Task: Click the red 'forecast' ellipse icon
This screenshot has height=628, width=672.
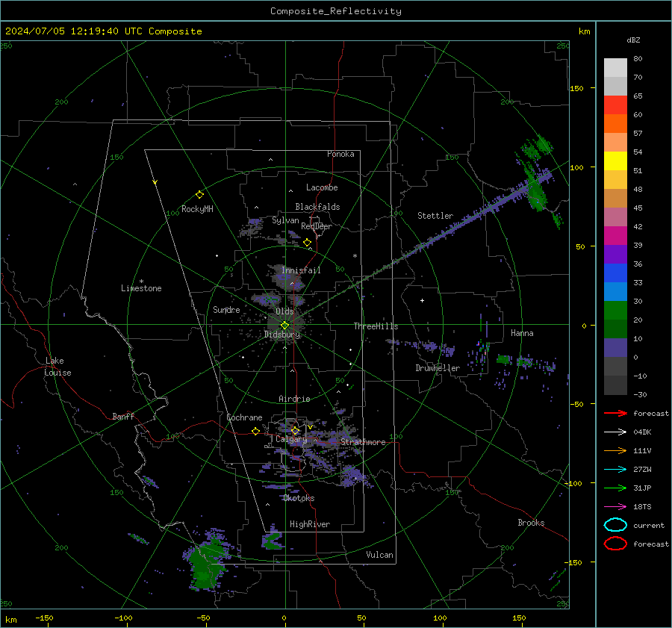Action: (x=615, y=544)
